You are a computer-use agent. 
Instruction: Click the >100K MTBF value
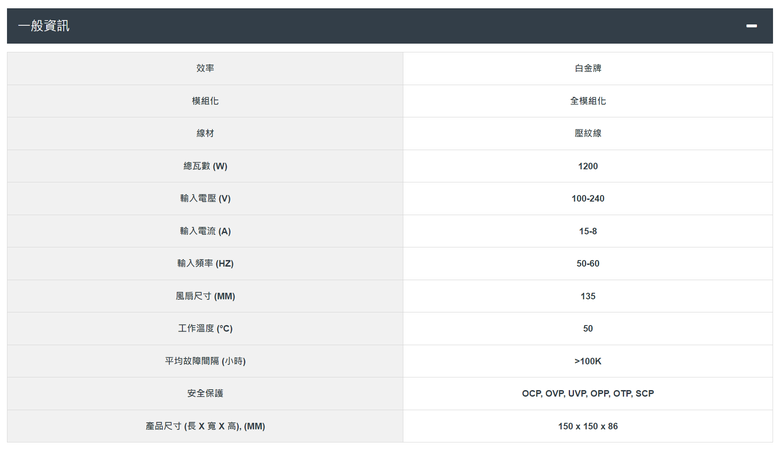[587, 361]
